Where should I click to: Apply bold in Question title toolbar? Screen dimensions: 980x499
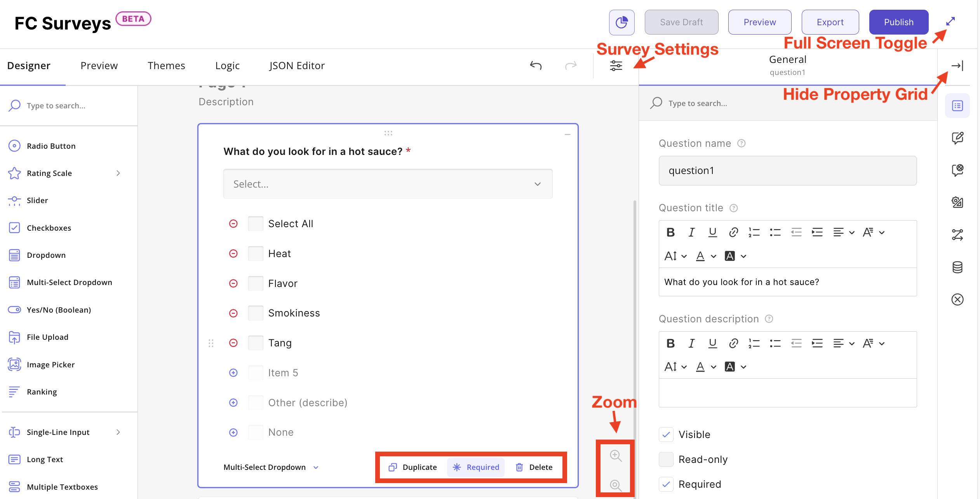pos(670,233)
